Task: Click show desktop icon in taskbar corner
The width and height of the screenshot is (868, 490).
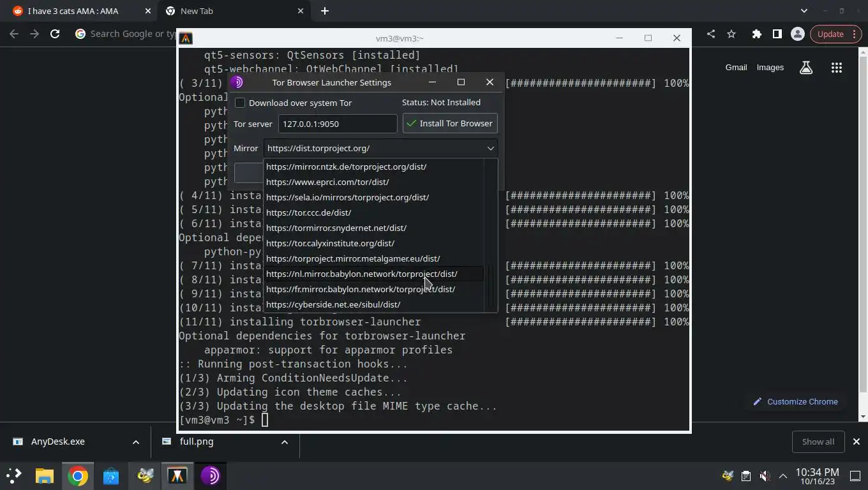Action: point(855,475)
